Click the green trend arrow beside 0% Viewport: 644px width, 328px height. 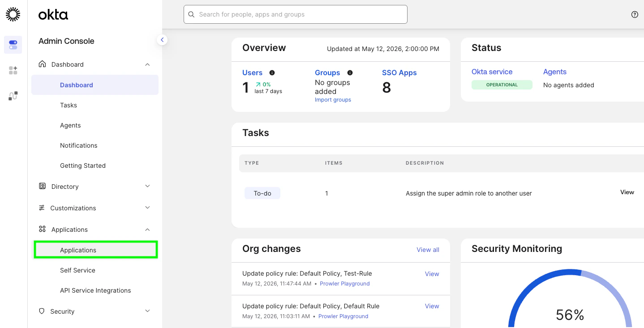pyautogui.click(x=258, y=84)
